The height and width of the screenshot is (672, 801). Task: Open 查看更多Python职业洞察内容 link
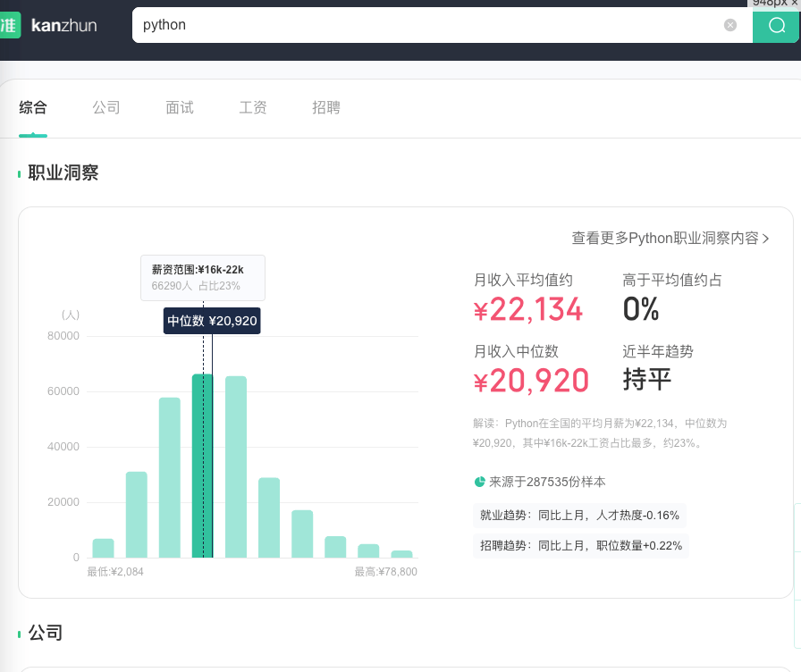pyautogui.click(x=666, y=239)
